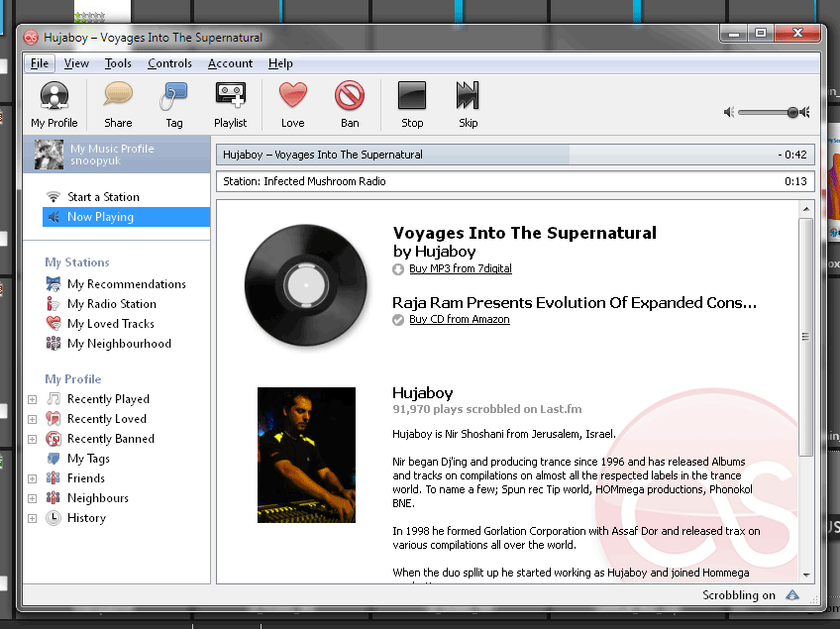This screenshot has height=629, width=840.
Task: Open the Tools menu
Action: [x=118, y=63]
